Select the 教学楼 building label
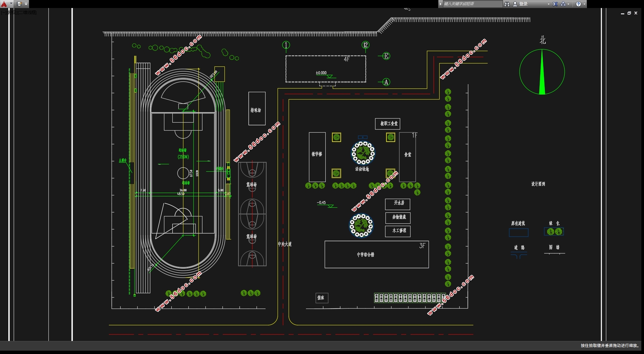Viewport: 644px width, 354px height. coord(317,154)
